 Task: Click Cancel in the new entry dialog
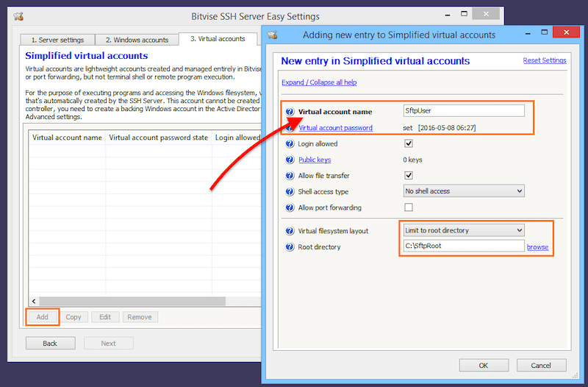pyautogui.click(x=541, y=365)
